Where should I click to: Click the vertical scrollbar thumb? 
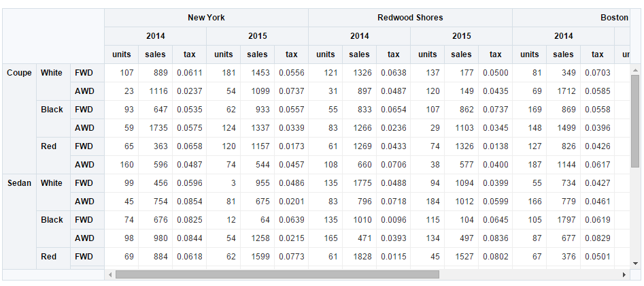coord(635,121)
